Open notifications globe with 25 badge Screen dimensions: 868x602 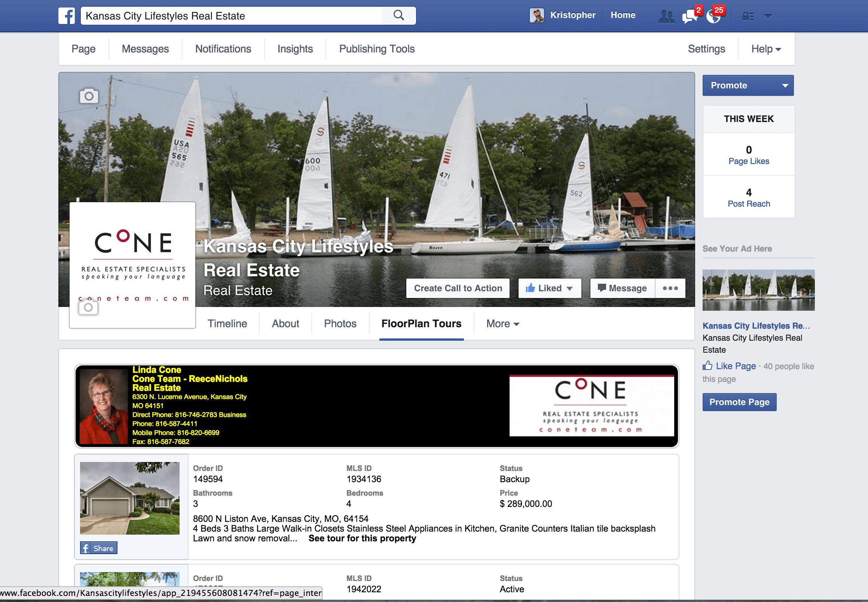(x=714, y=16)
